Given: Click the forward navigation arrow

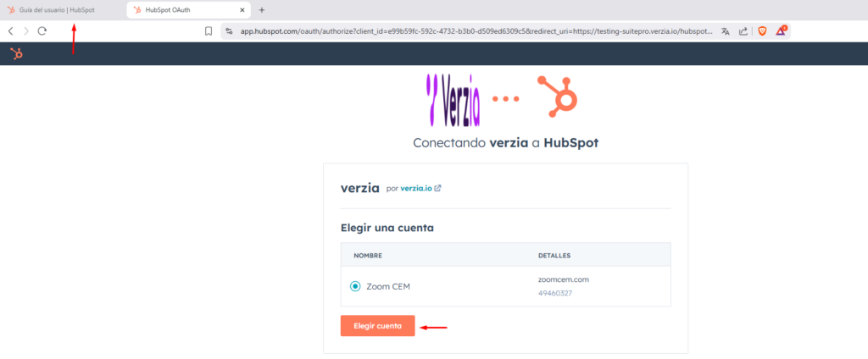Looking at the screenshot, I should tap(25, 31).
